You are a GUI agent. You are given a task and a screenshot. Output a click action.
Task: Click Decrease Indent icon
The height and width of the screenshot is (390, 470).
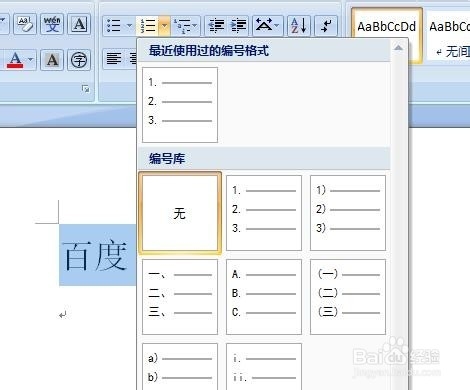(216, 25)
